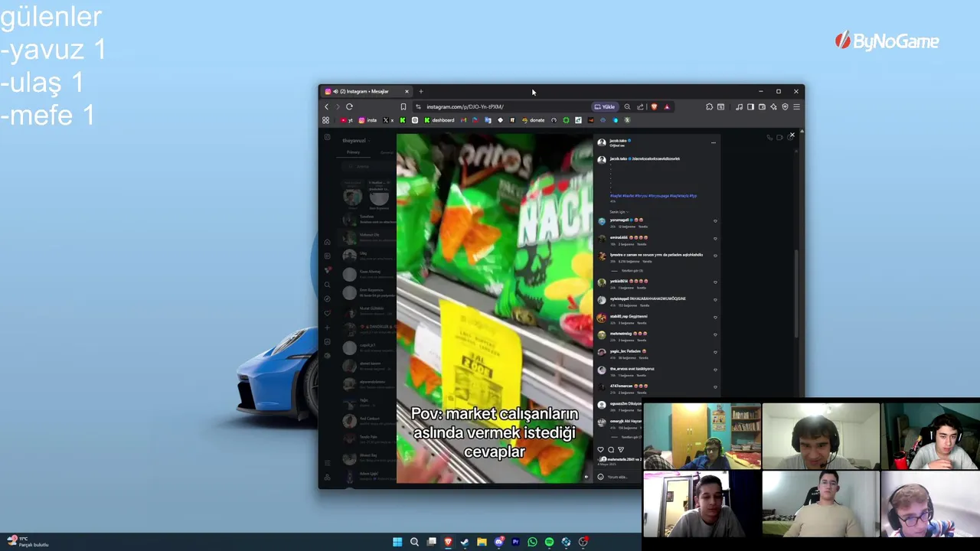Open WhatsApp from the taskbar
Screen dimensions: 980x551
tap(532, 542)
